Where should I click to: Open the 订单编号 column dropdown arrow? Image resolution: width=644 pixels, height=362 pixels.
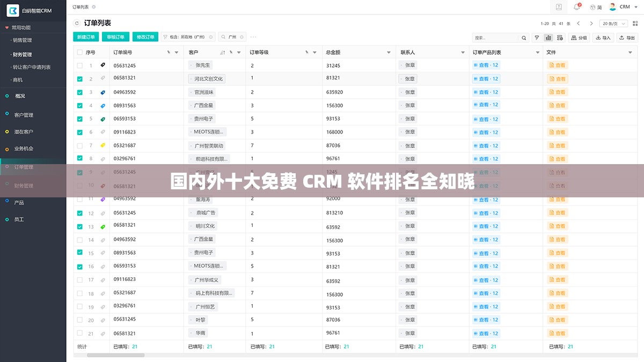(177, 53)
